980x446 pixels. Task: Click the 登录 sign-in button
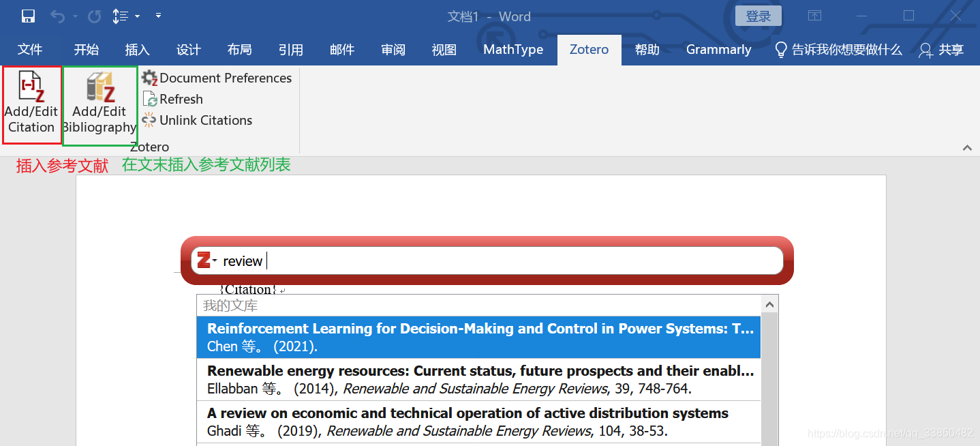(759, 16)
